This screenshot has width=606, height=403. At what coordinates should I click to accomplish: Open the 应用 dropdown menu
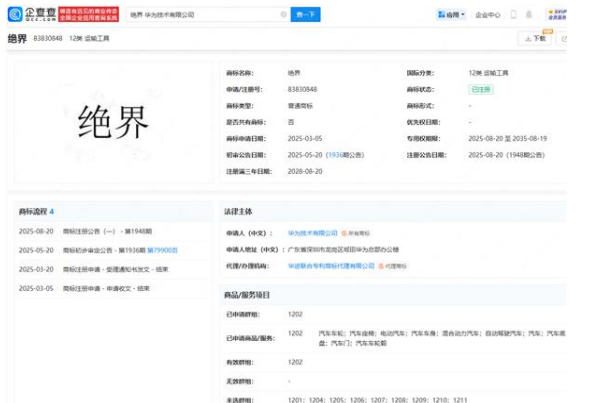[453, 15]
